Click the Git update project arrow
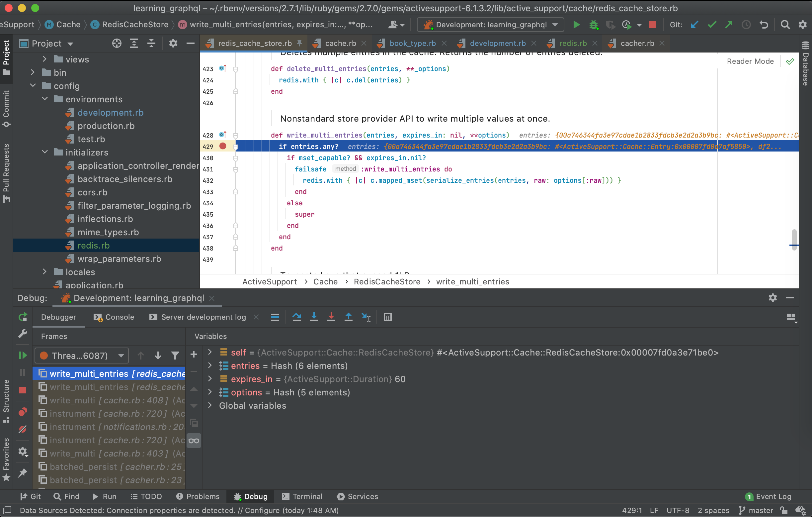This screenshot has height=517, width=812. pos(694,25)
